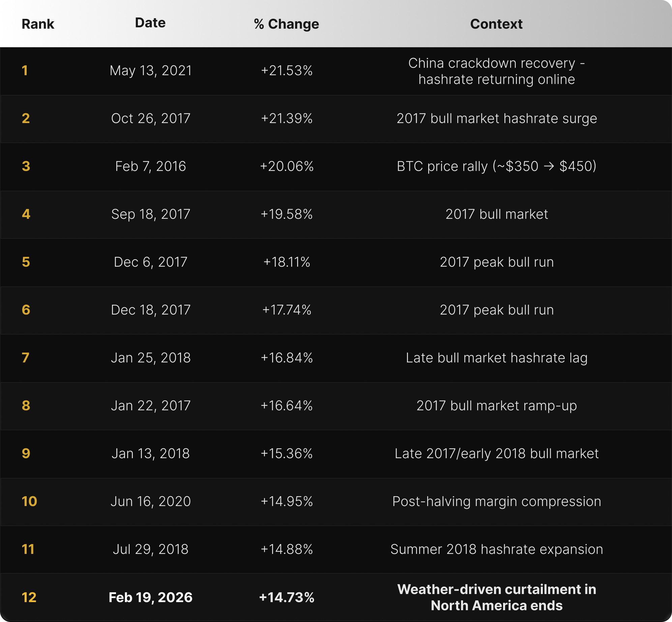Select rank number 4

(26, 214)
